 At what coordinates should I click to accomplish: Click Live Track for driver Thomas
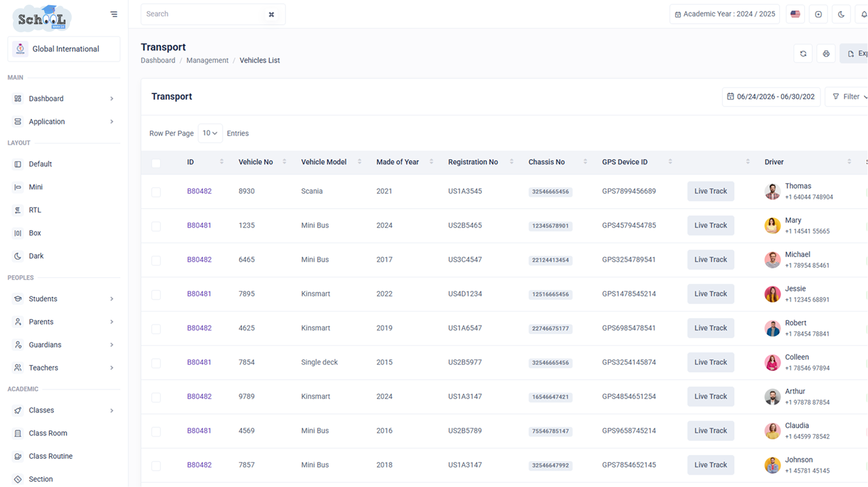coord(711,191)
